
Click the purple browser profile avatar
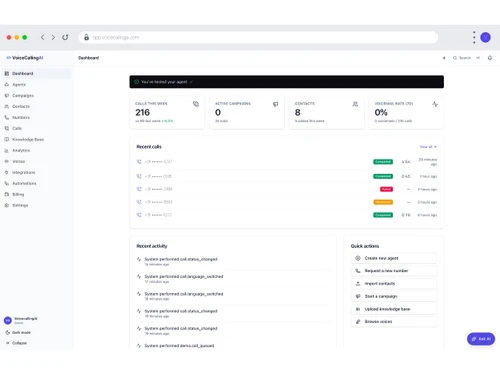pyautogui.click(x=485, y=37)
